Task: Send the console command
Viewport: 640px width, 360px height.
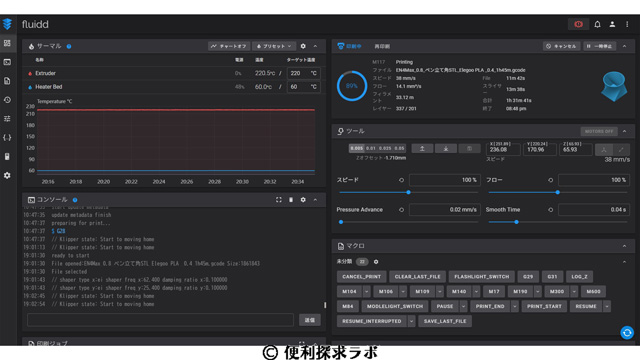Action: pyautogui.click(x=310, y=320)
